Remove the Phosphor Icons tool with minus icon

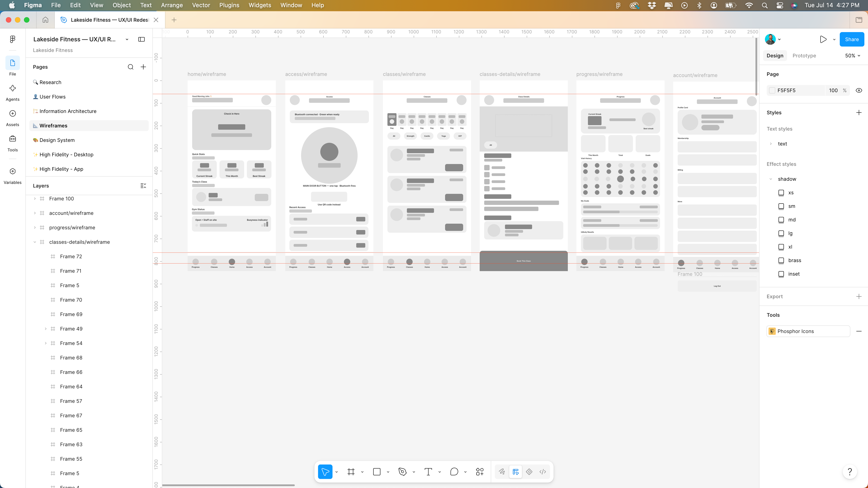(859, 331)
